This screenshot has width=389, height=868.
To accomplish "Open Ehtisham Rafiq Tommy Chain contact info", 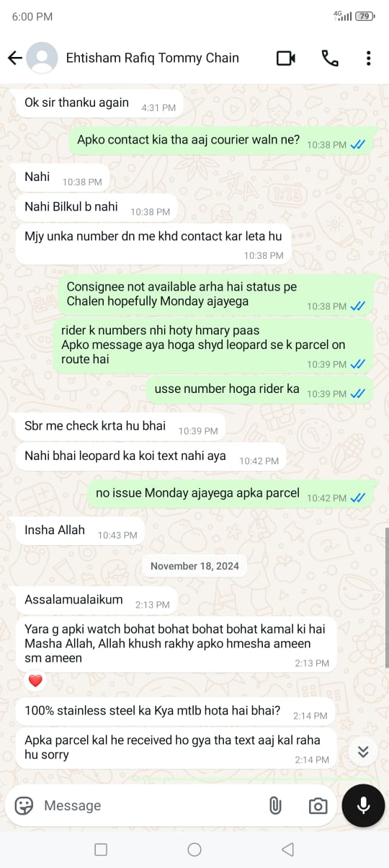I will click(152, 58).
